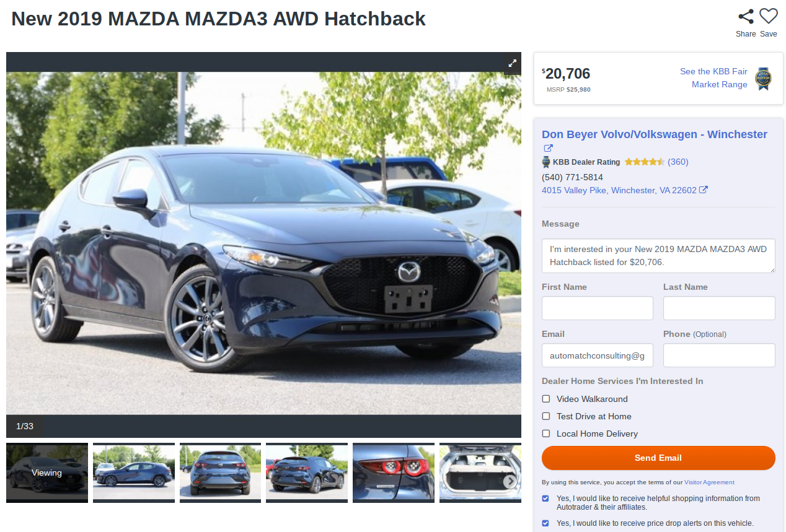
Task: Click the Share icon
Action: [x=746, y=17]
